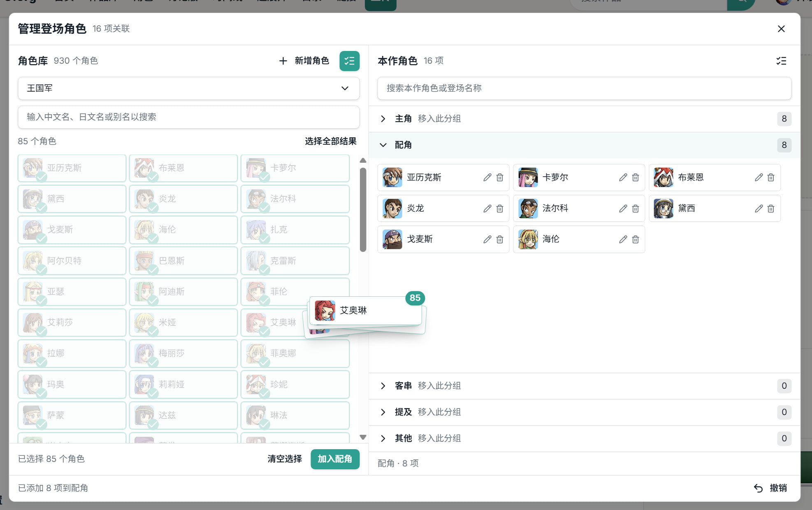Remove 法尔科 using the trash icon
Image resolution: width=812 pixels, height=510 pixels.
pyautogui.click(x=635, y=208)
